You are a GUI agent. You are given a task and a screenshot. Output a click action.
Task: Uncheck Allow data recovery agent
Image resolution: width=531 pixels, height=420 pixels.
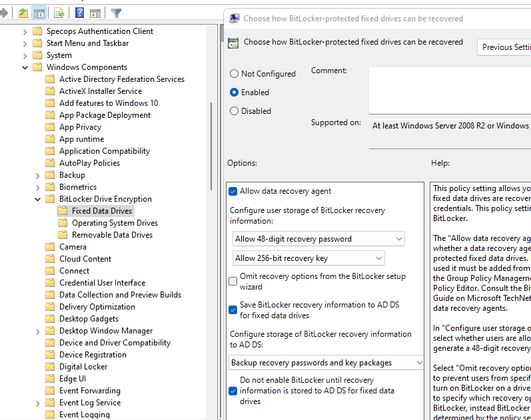pyautogui.click(x=233, y=191)
